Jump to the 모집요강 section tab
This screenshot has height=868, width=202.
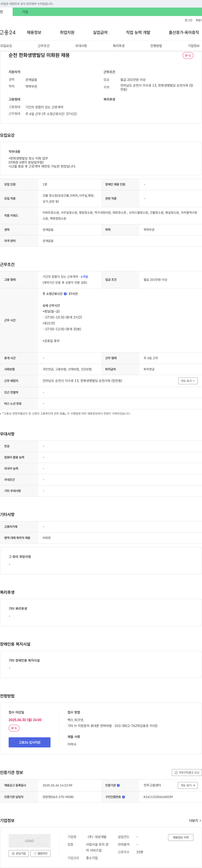coord(6,46)
